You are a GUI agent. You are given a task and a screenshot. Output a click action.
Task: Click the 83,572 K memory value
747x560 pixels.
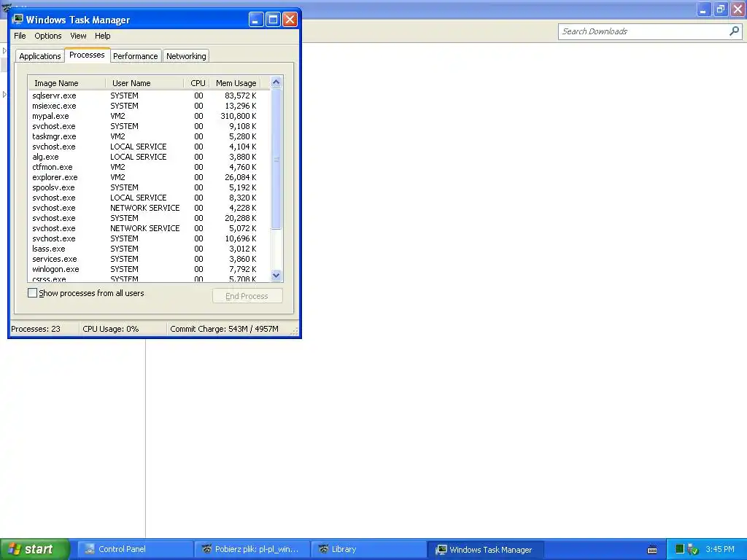(241, 96)
